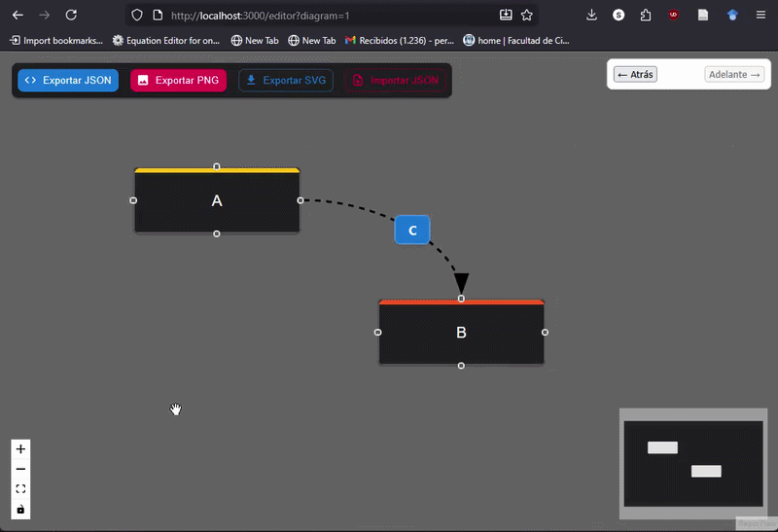Open the browser downloads panel
The width and height of the screenshot is (778, 532).
point(592,16)
